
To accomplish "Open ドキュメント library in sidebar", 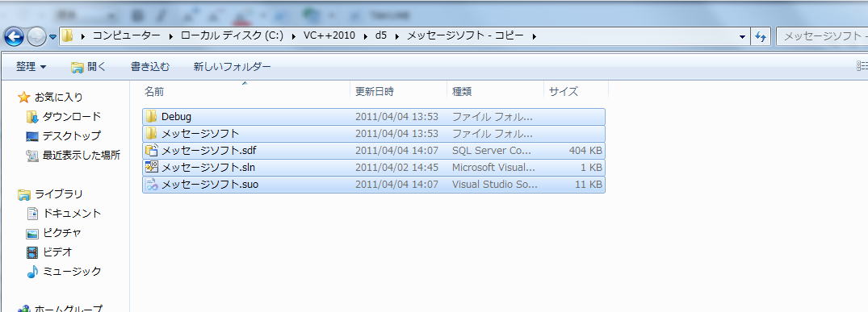I will pyautogui.click(x=72, y=214).
